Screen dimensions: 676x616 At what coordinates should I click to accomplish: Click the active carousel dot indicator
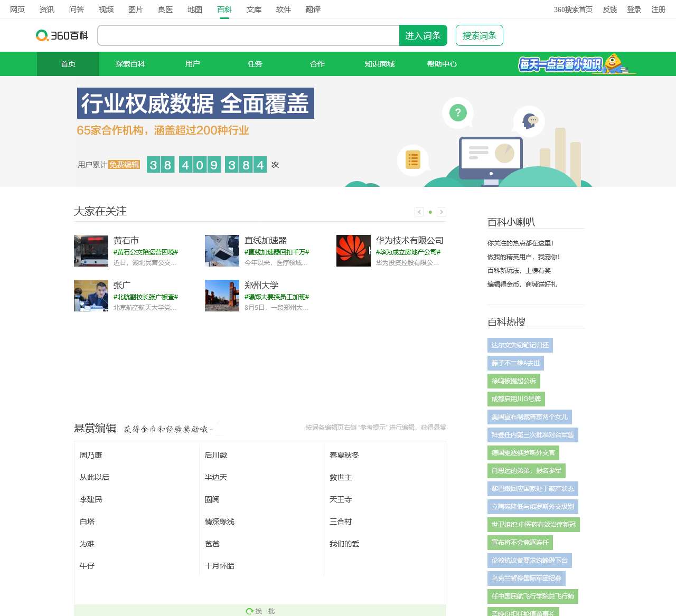tap(430, 212)
